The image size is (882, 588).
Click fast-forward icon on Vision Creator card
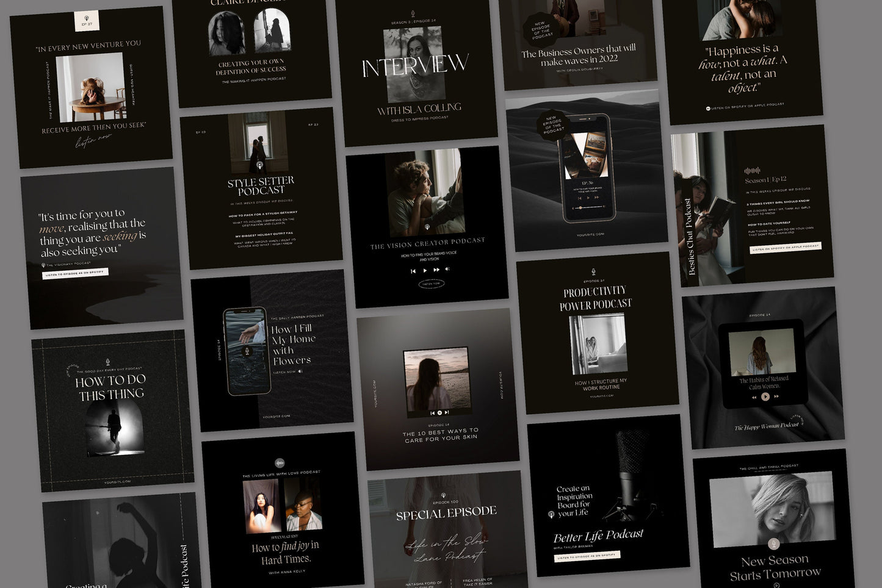click(436, 270)
